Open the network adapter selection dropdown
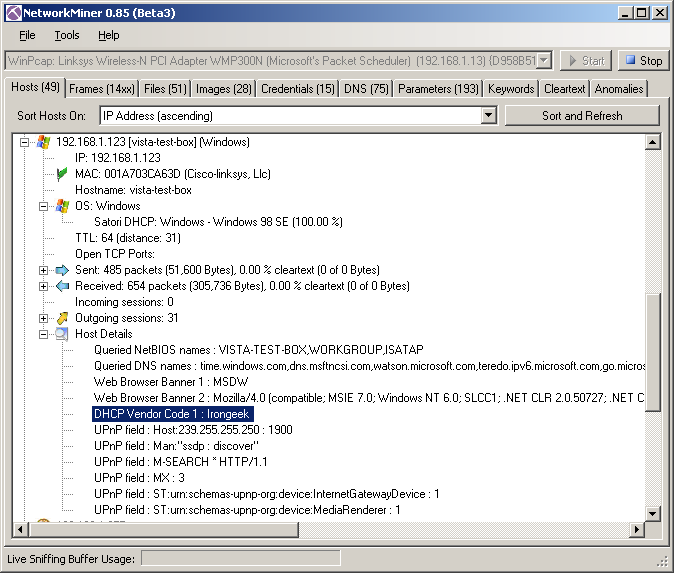The width and height of the screenshot is (674, 573). tap(544, 61)
